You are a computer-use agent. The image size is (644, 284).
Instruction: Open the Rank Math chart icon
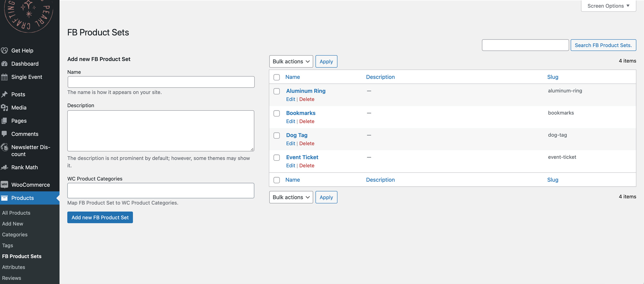(x=5, y=167)
